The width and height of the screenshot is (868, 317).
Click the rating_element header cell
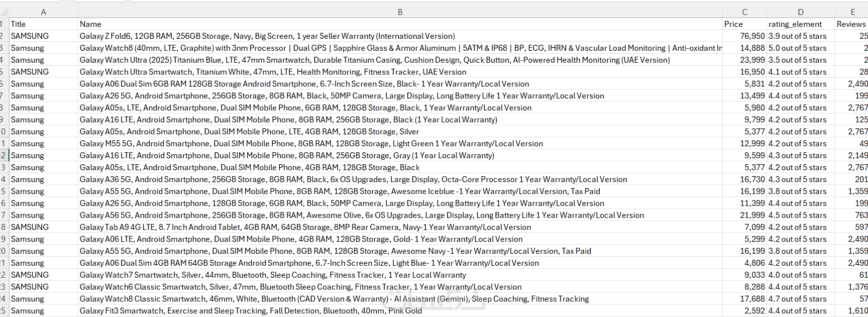pos(800,24)
